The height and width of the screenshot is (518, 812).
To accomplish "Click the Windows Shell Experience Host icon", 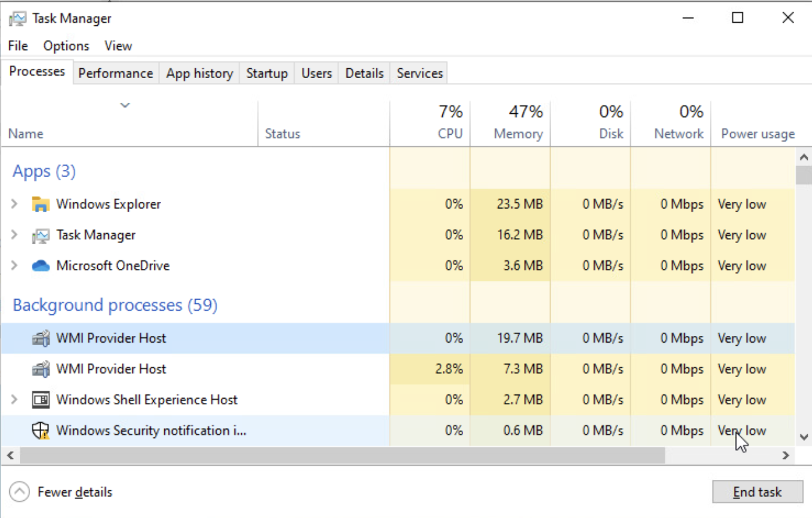I will click(41, 400).
